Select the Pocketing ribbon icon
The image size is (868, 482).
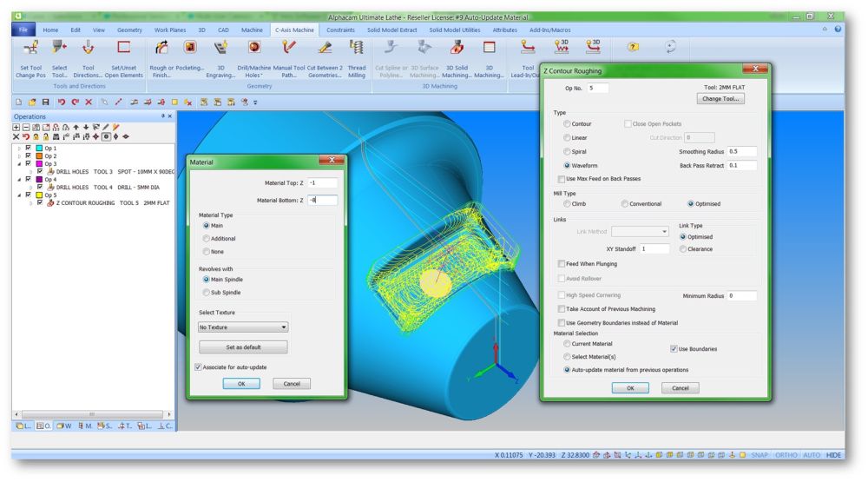(x=190, y=50)
